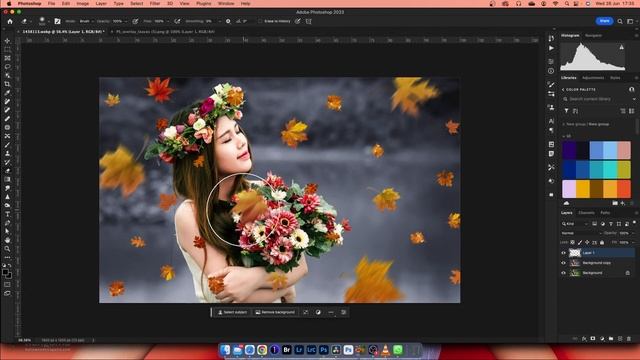Open smoothing options gear

pos(228,21)
